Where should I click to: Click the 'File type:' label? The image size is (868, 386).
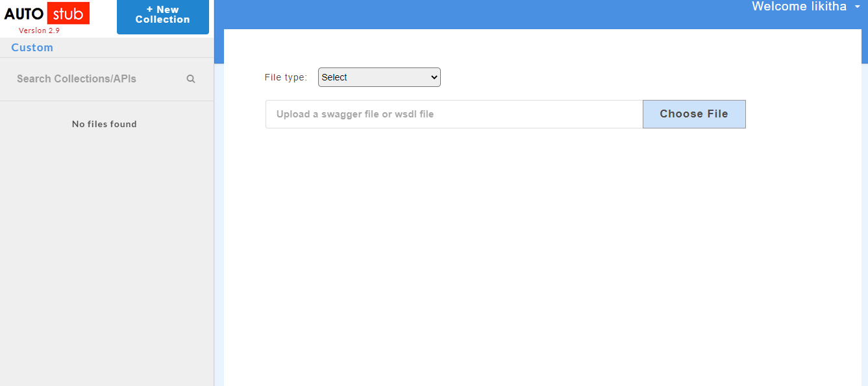click(x=286, y=77)
